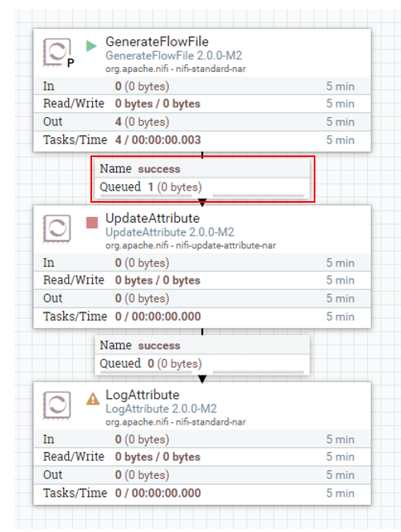Click LogAttribute In row 0 (0 bytes)
401x532 pixels.
pos(203,439)
